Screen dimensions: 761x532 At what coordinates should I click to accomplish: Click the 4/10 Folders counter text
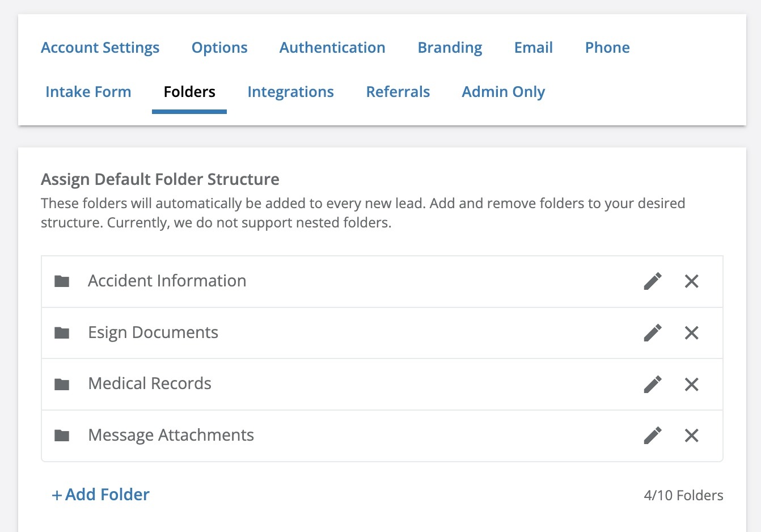pyautogui.click(x=684, y=495)
